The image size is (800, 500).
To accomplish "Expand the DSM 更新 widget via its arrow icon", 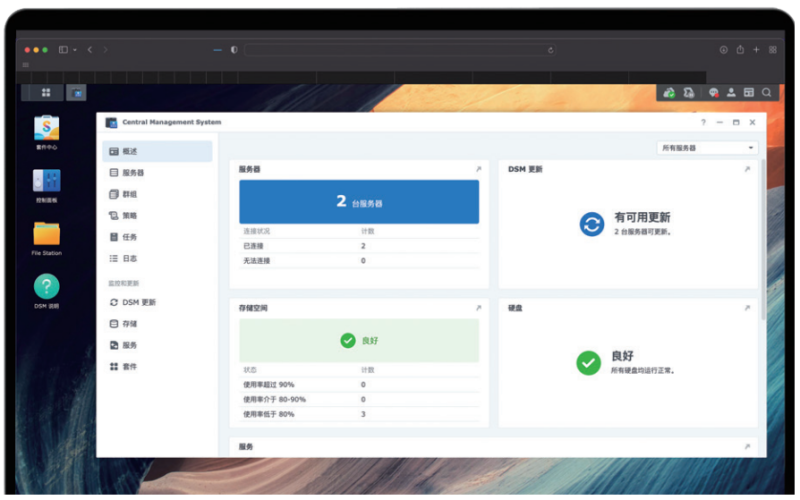I will coord(747,169).
